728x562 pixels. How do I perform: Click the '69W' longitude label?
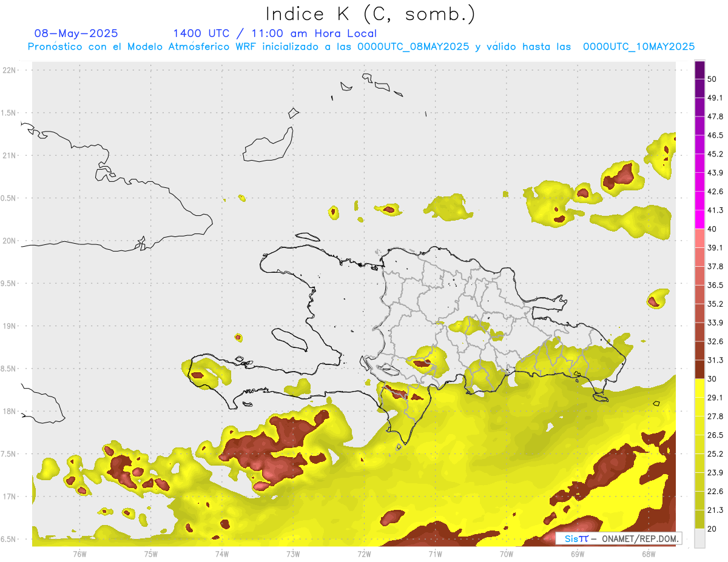click(578, 554)
